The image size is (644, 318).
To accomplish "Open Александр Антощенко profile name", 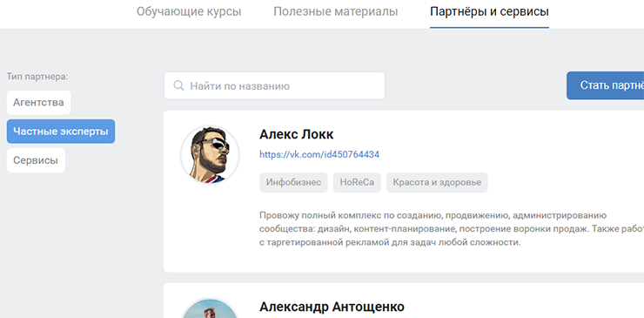I will (332, 307).
